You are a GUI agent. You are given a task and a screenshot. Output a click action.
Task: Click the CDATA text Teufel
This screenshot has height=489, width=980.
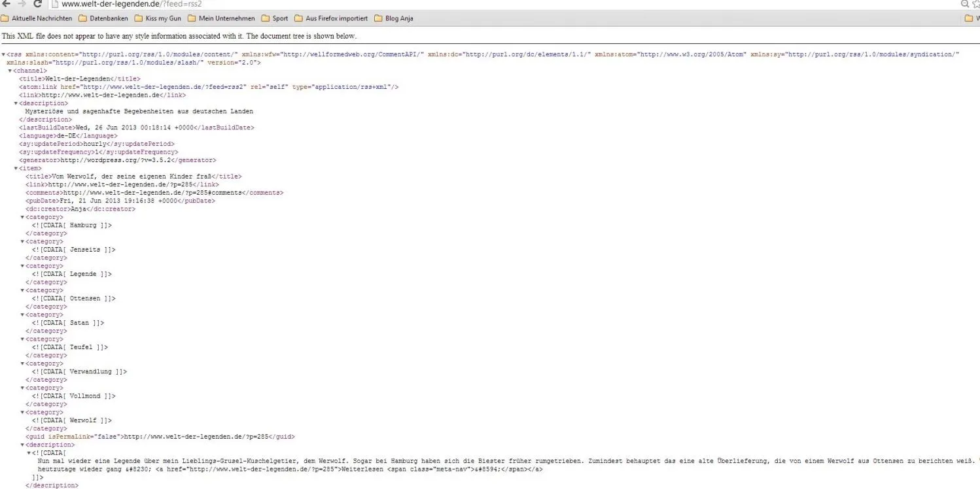tap(81, 347)
